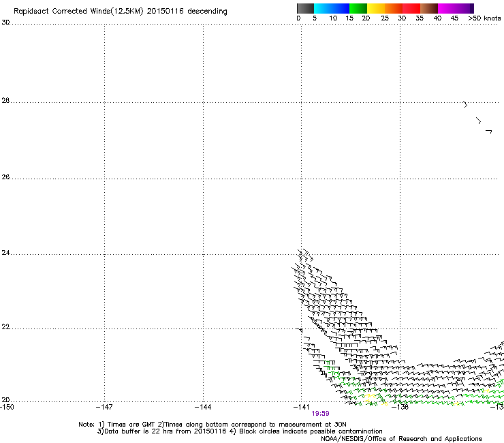Click the latitude label 22
Image resolution: width=504 pixels, height=443 pixels.
(5, 327)
